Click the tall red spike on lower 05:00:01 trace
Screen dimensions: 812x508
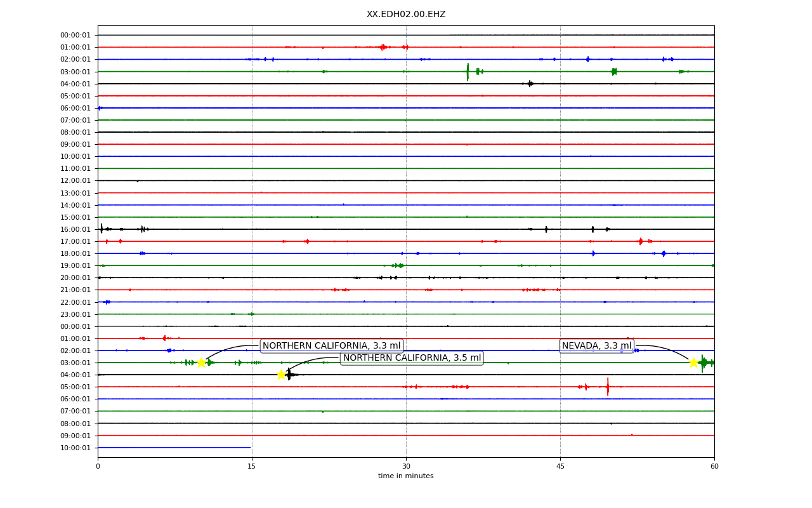[x=608, y=387]
